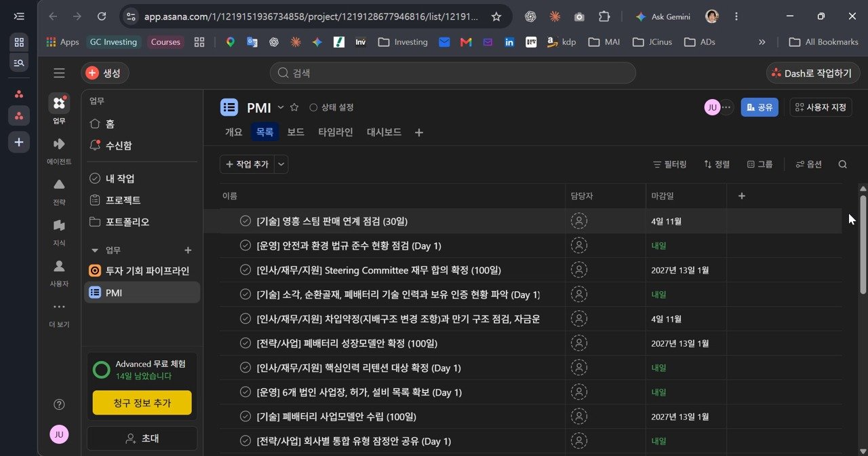
Task: Switch to 보드 tab
Action: coord(296,132)
